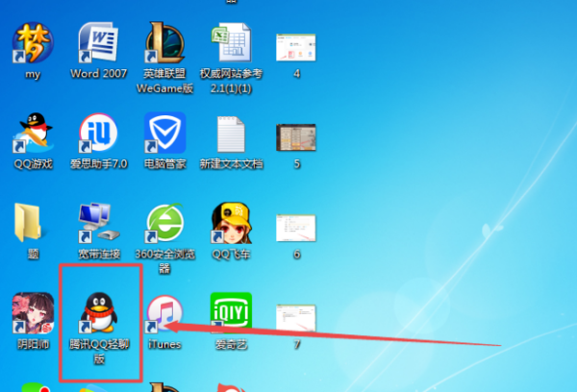The width and height of the screenshot is (577, 392).
Task: Select the 宽带连接 network shortcut
Action: (99, 223)
